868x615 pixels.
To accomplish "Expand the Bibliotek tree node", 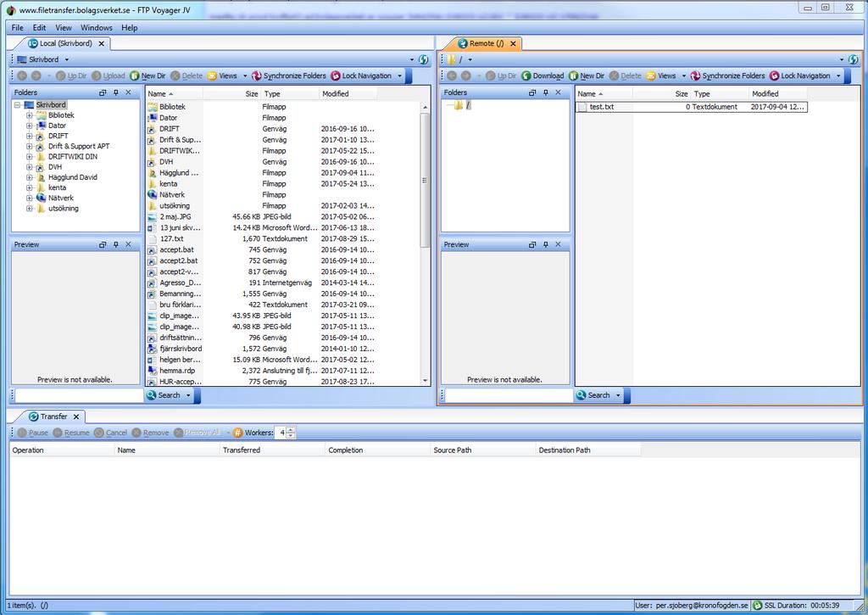I will (30, 115).
